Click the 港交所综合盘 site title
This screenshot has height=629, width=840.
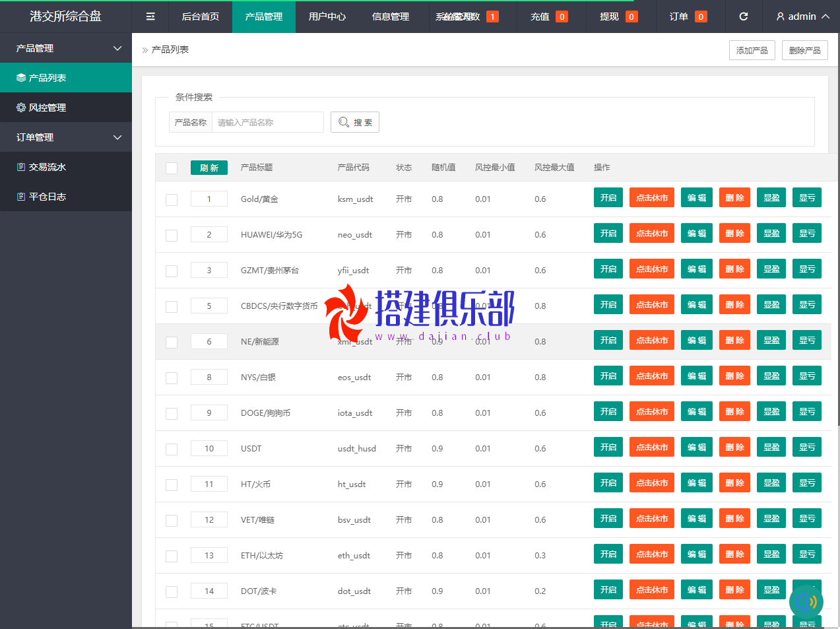pos(66,17)
